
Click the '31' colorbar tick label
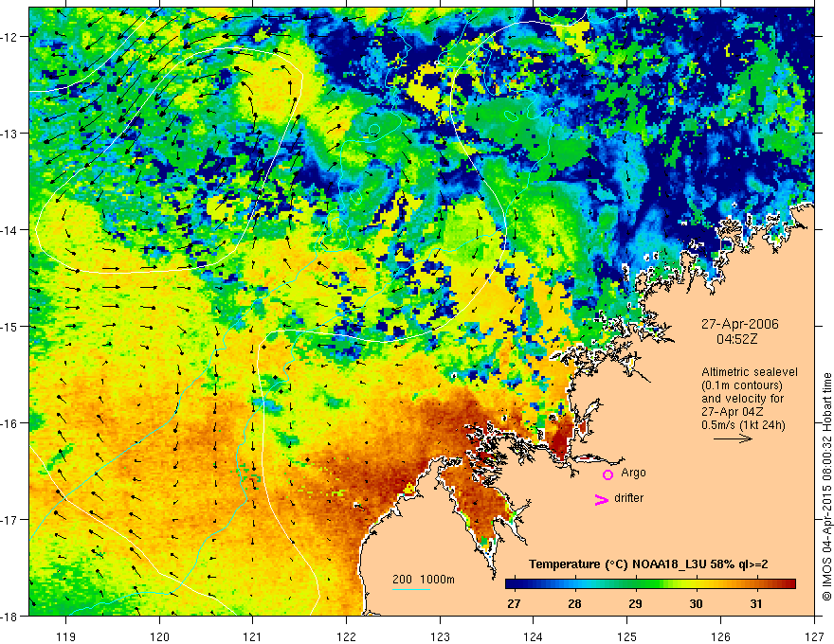coord(756,603)
